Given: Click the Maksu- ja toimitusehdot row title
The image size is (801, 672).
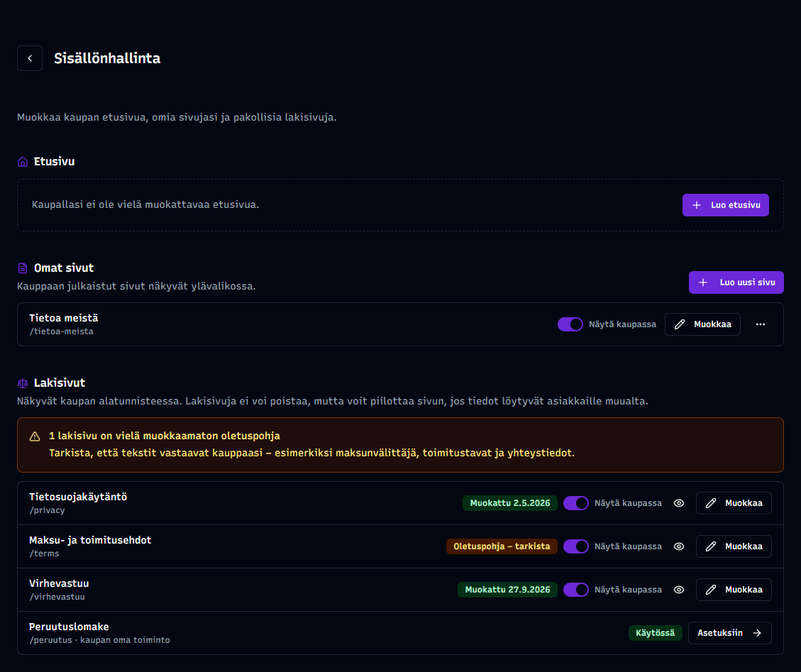Looking at the screenshot, I should [x=90, y=540].
